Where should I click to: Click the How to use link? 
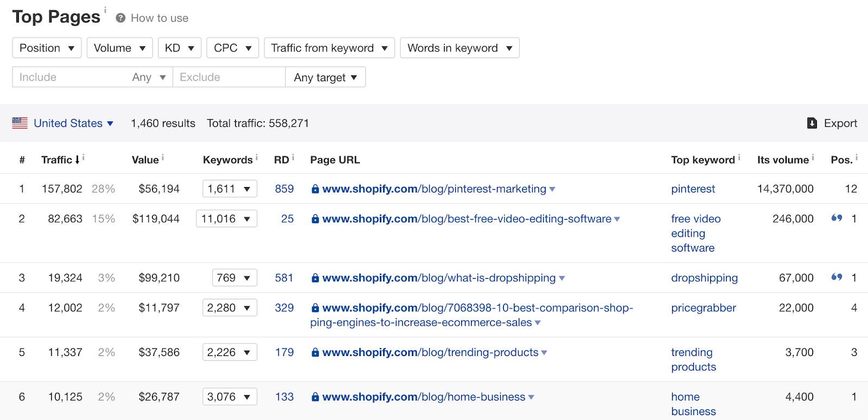click(159, 18)
